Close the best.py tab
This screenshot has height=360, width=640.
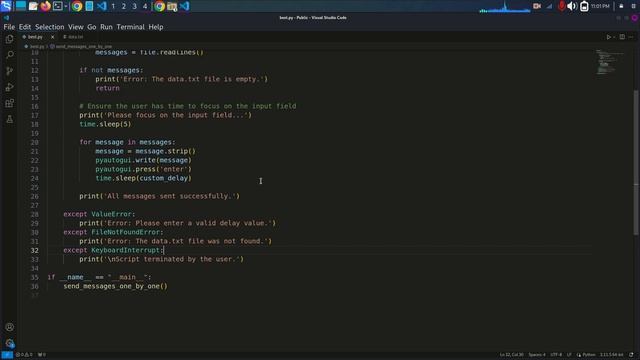pyautogui.click(x=52, y=37)
